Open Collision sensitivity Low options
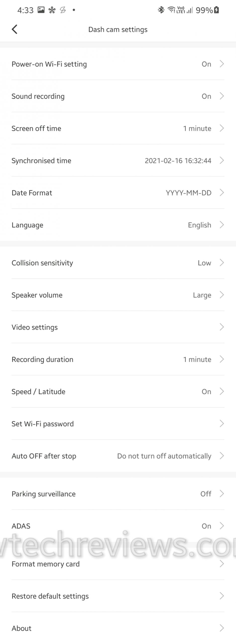 point(204,263)
